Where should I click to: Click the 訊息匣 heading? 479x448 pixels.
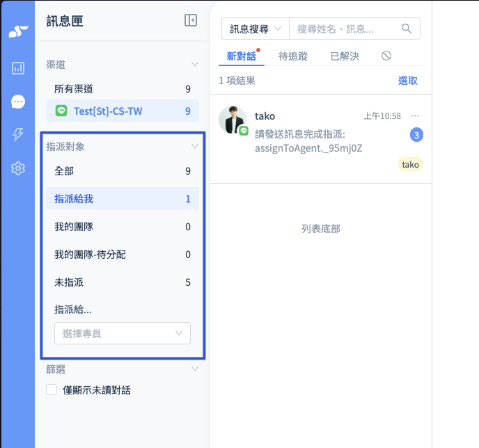click(x=65, y=21)
